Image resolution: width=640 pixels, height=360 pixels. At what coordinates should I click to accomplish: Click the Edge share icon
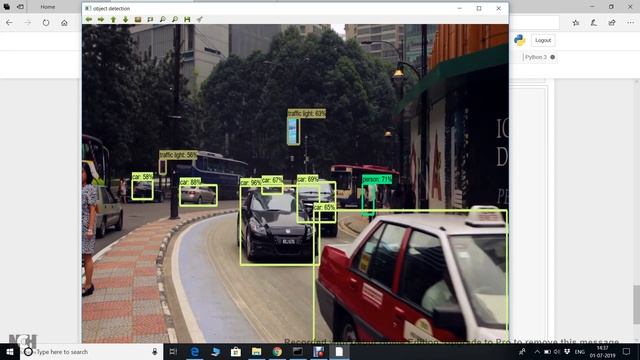(612, 23)
